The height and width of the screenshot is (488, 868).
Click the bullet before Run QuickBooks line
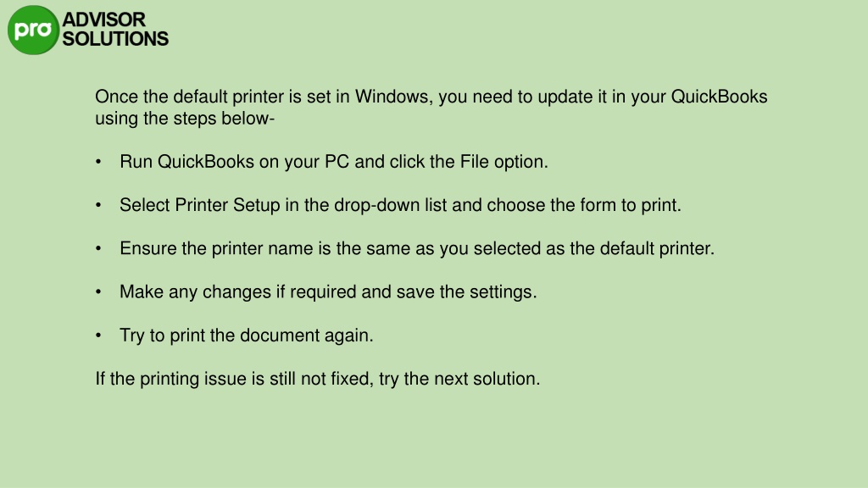click(98, 162)
